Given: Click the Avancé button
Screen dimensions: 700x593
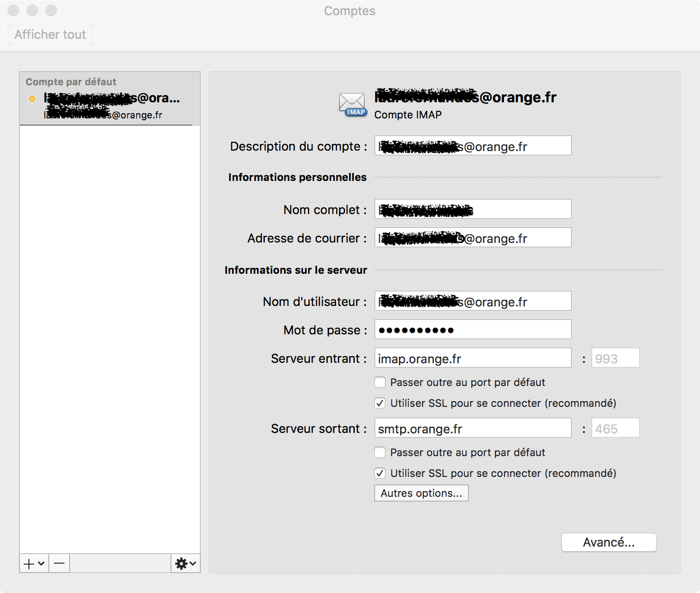Looking at the screenshot, I should pos(609,542).
